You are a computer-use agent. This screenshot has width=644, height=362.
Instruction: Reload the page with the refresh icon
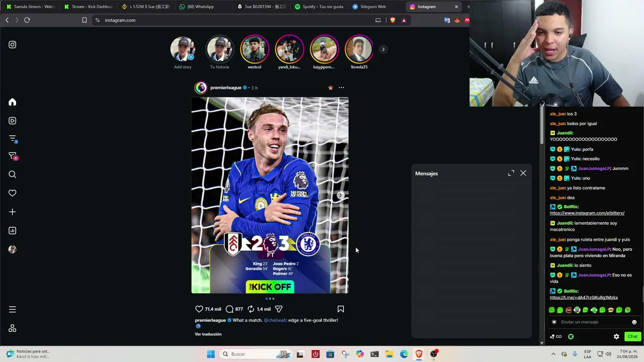click(x=27, y=20)
